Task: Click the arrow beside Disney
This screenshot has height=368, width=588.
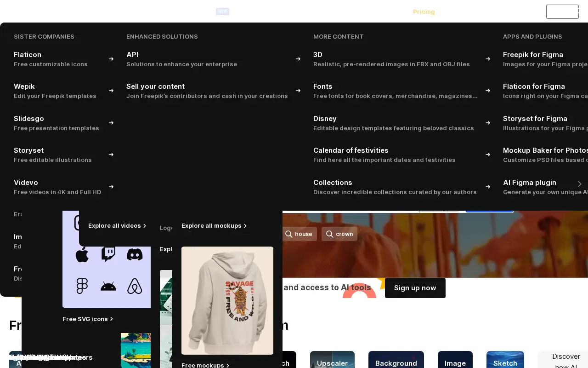Action: pos(488,123)
